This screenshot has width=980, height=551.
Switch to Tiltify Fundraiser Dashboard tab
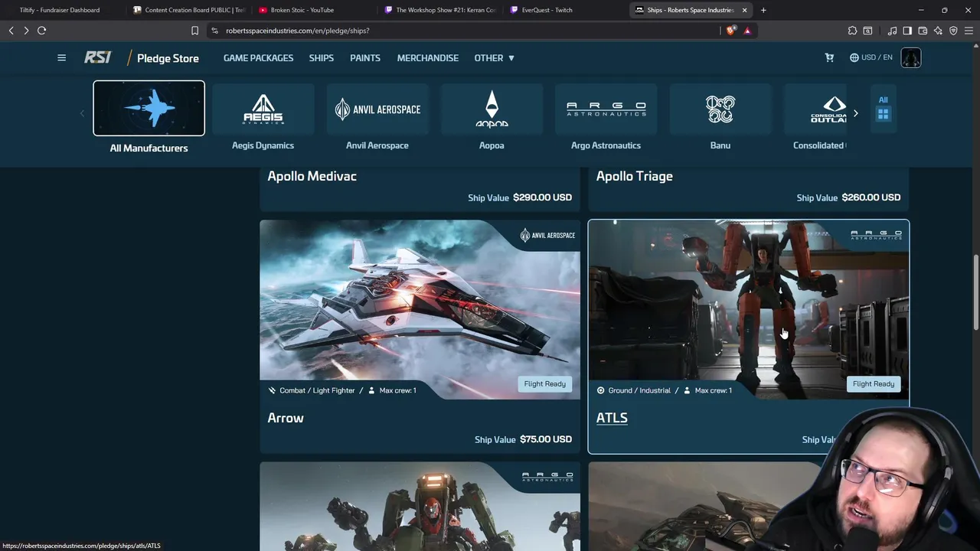point(60,10)
